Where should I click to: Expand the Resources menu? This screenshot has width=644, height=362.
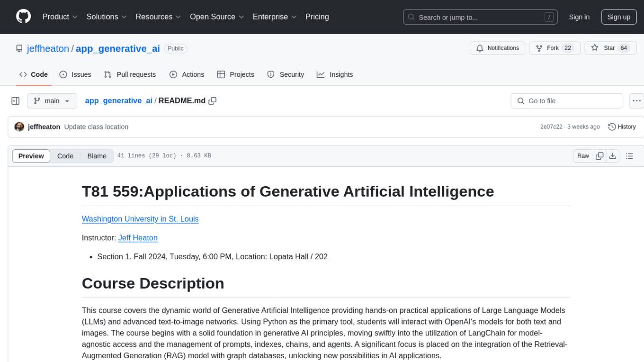(x=158, y=17)
